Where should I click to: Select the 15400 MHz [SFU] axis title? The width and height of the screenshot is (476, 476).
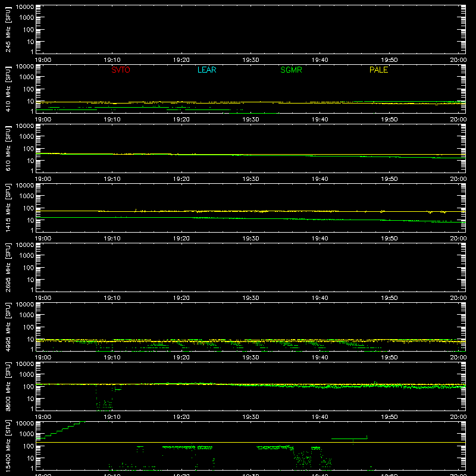point(8,446)
